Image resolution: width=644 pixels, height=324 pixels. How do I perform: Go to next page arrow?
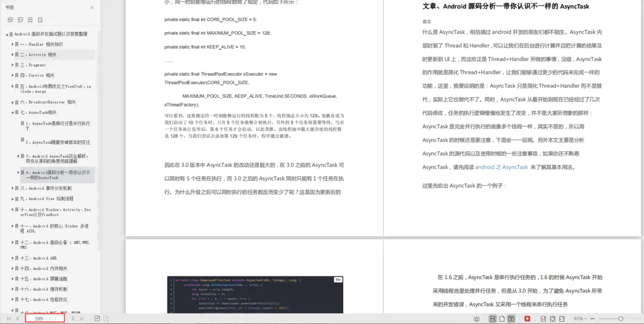[x=73, y=319]
